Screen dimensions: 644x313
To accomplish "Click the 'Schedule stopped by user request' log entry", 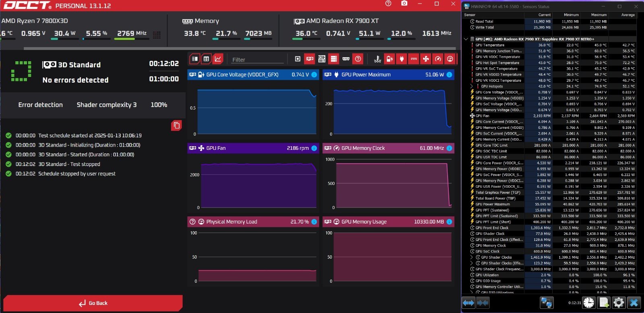I will [77, 174].
